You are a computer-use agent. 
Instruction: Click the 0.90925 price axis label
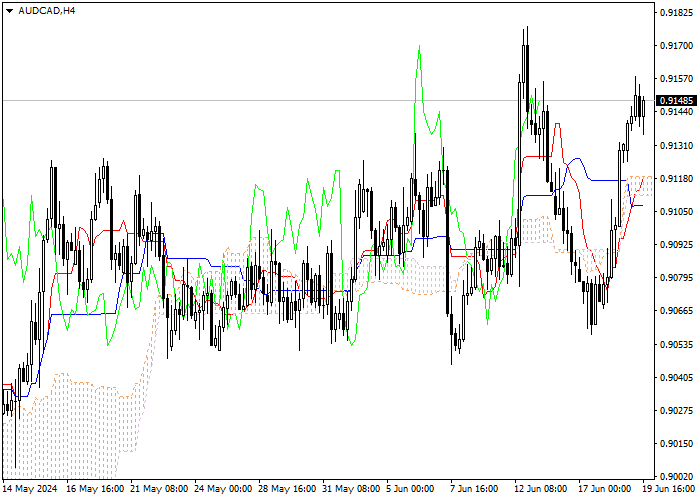click(676, 245)
